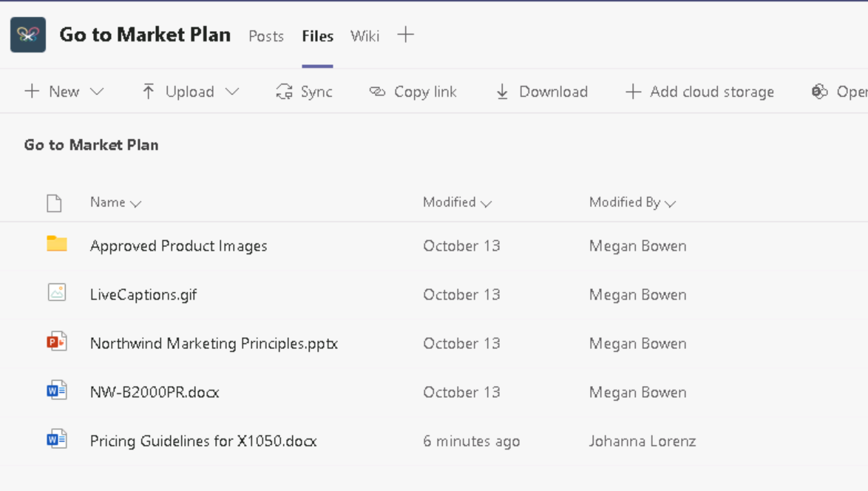Screen dimensions: 868x491
Task: Click the Word icon for Pricing Guidelines
Action: 57,439
